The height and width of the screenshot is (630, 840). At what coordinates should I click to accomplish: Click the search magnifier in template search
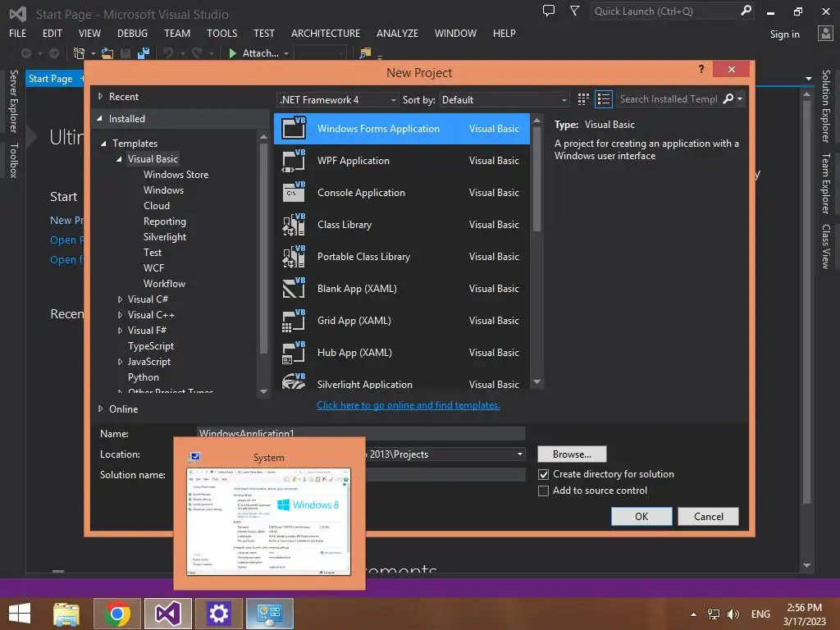728,98
